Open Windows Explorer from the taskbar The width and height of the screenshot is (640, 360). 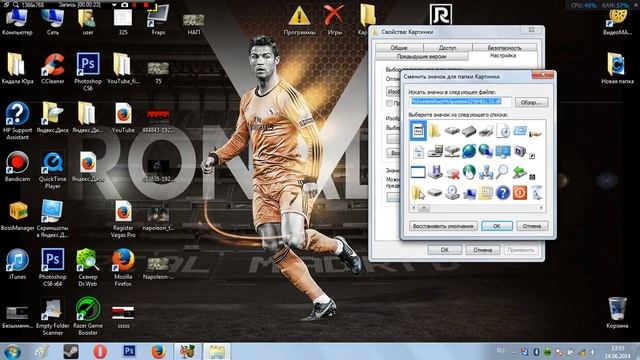[217, 351]
